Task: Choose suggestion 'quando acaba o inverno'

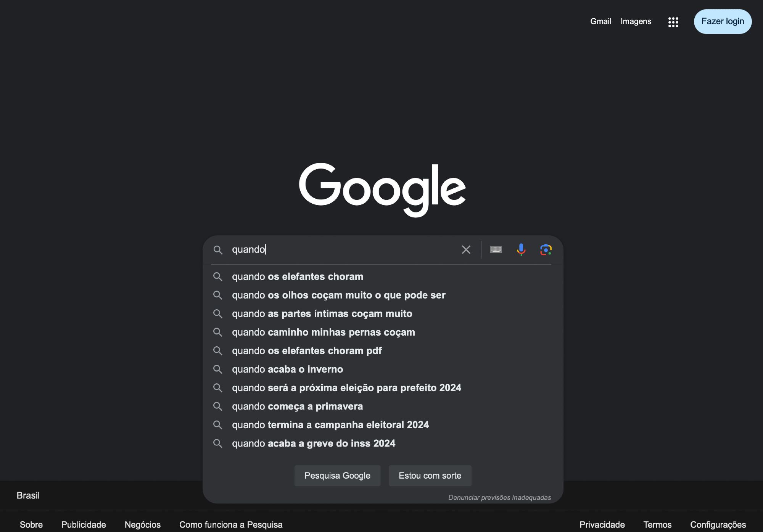Action: (383, 369)
